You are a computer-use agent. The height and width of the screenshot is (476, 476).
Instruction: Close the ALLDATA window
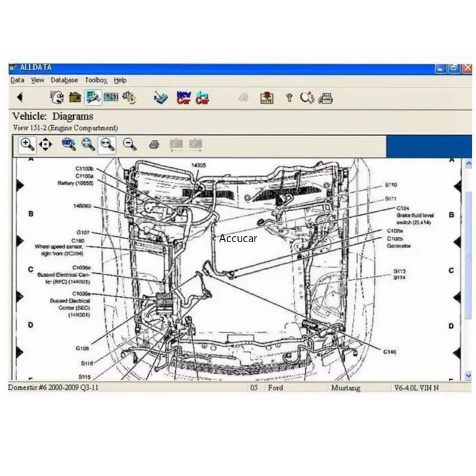(467, 68)
